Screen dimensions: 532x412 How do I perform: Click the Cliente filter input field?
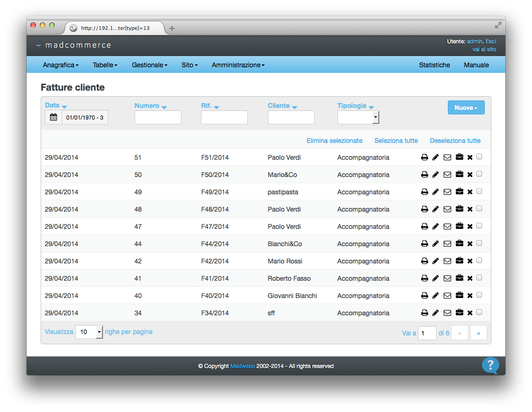[291, 117]
